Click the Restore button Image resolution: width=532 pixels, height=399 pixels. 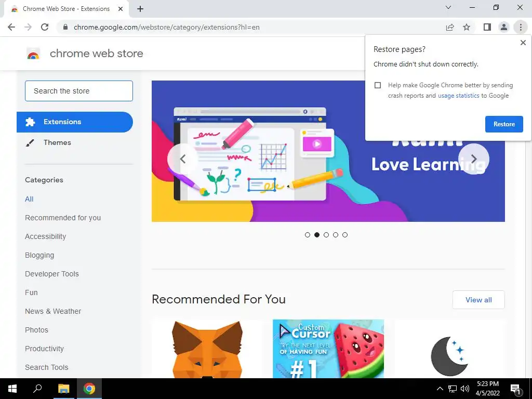pos(504,124)
